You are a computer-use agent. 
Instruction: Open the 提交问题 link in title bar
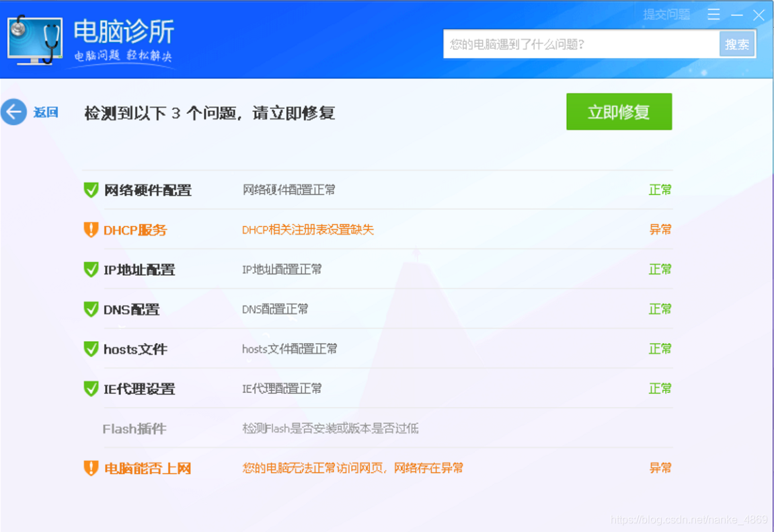[666, 14]
